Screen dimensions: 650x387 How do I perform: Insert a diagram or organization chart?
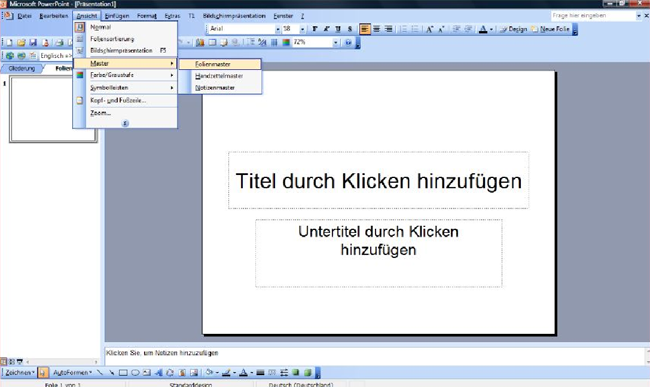click(170, 372)
